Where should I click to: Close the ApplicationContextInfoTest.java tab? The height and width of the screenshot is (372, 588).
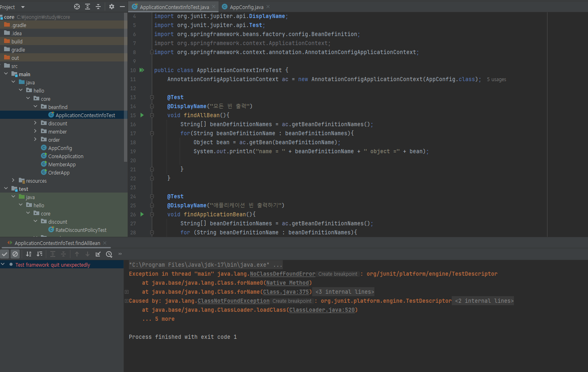[214, 7]
